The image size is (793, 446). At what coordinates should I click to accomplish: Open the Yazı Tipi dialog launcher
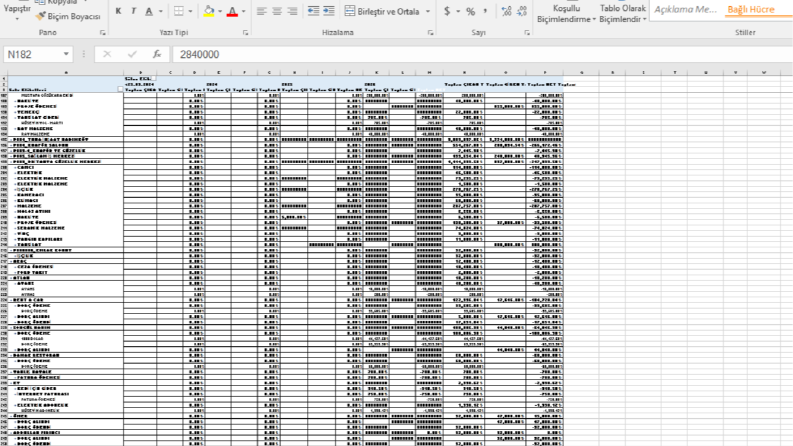pyautogui.click(x=245, y=33)
